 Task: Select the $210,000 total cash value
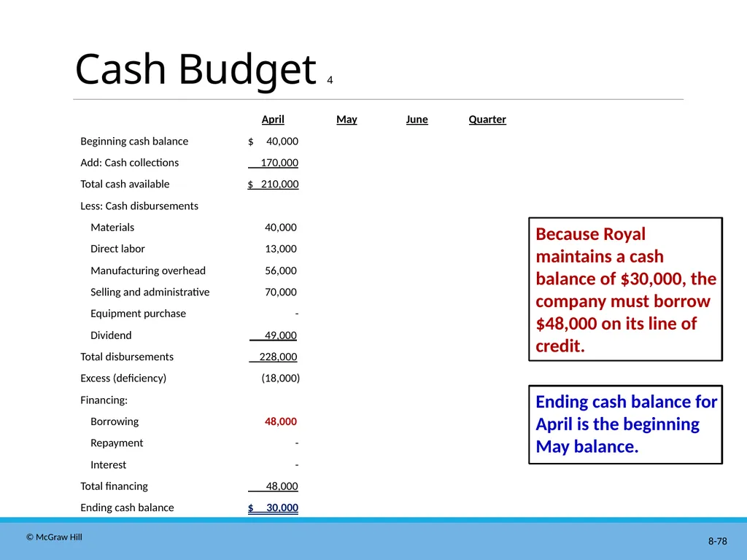tap(274, 184)
